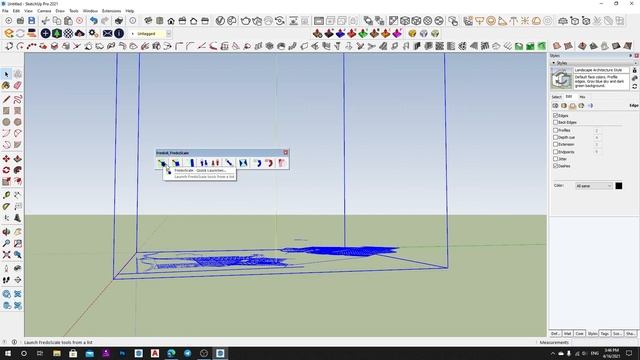Click the Windows Start button

coord(8,353)
